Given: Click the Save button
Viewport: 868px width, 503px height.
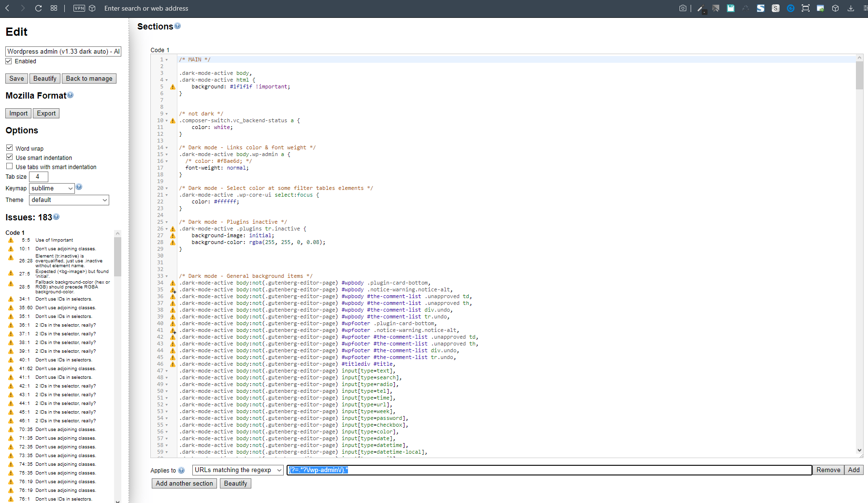Looking at the screenshot, I should tap(16, 79).
